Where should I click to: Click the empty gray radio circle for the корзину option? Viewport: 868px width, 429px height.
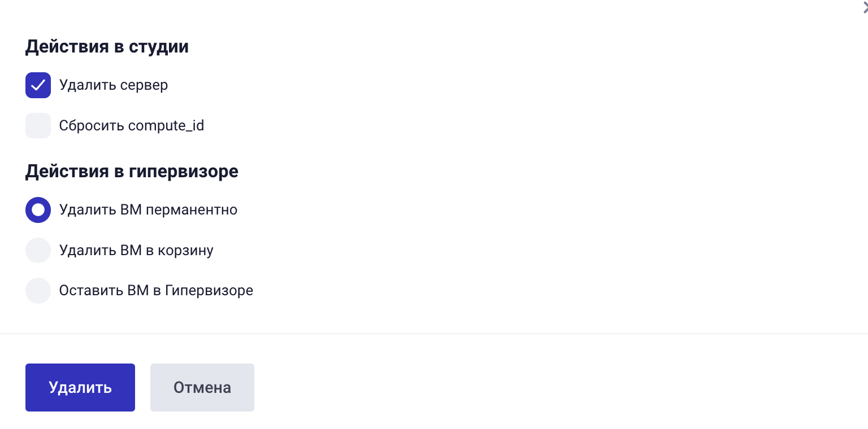click(x=38, y=250)
